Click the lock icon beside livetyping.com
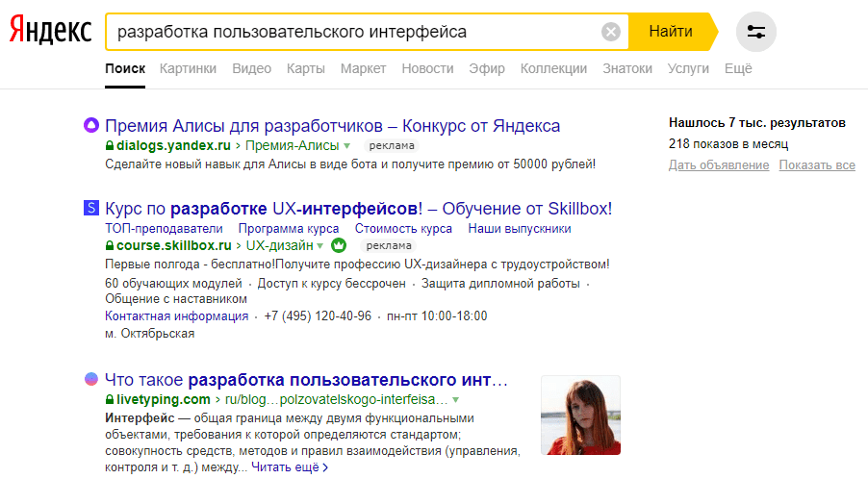The image size is (868, 479). click(110, 399)
